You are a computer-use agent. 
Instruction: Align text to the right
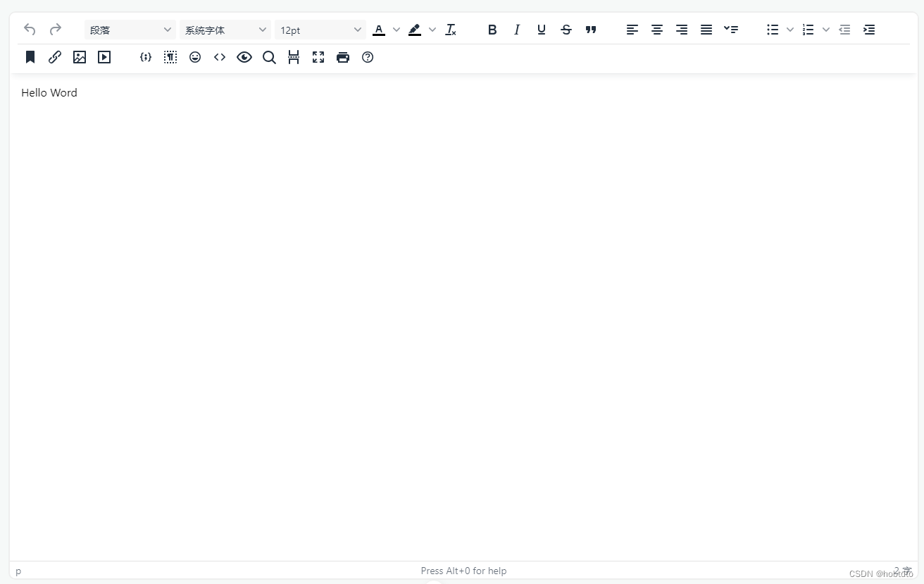[x=682, y=30]
